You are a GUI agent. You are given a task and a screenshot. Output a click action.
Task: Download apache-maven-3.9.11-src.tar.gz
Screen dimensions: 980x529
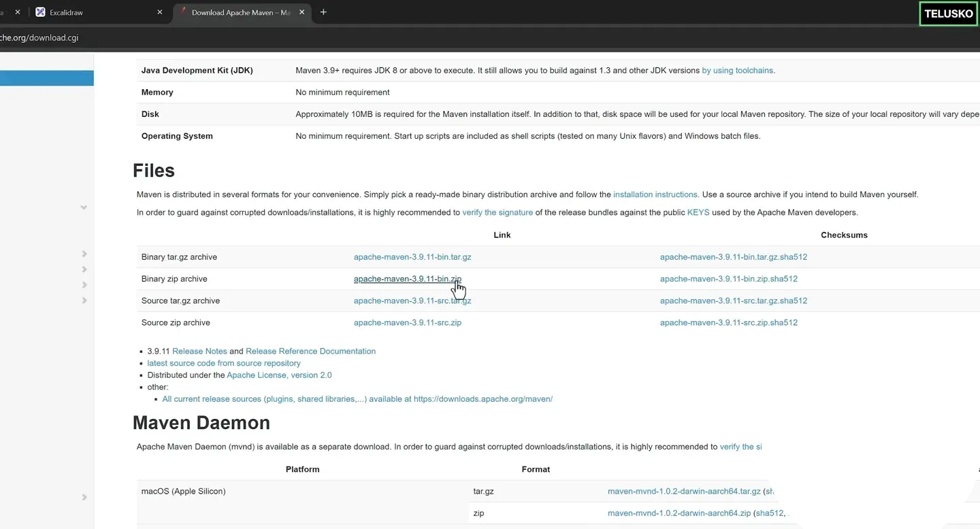(412, 301)
